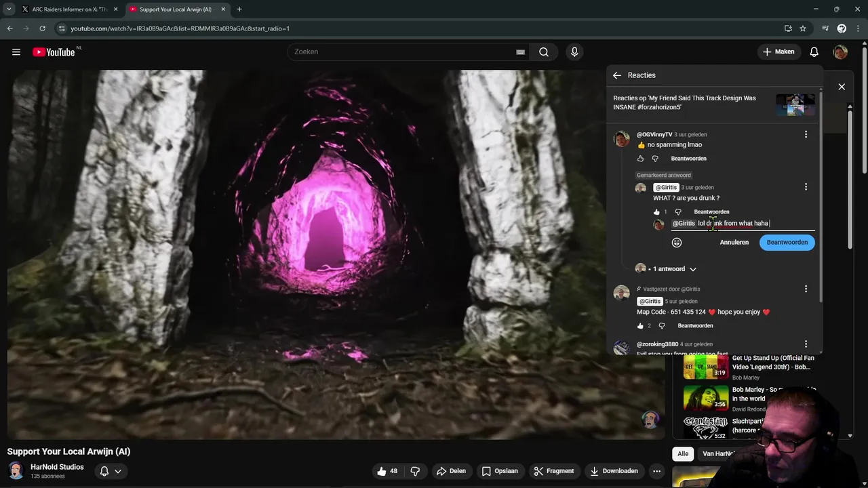
Task: Open the tab search dropdown arrow
Action: 9,9
